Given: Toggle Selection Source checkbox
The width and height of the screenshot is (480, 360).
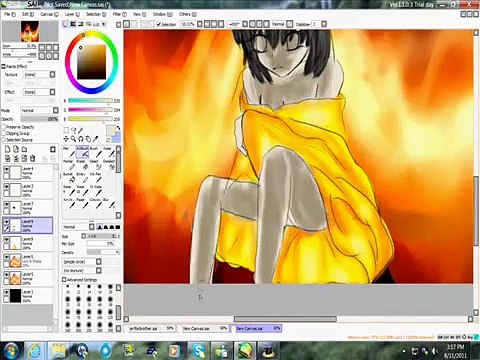Looking at the screenshot, I should point(4,140).
